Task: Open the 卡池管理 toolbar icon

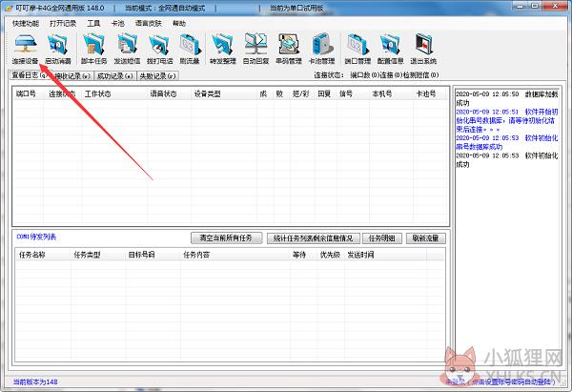Action: click(321, 49)
